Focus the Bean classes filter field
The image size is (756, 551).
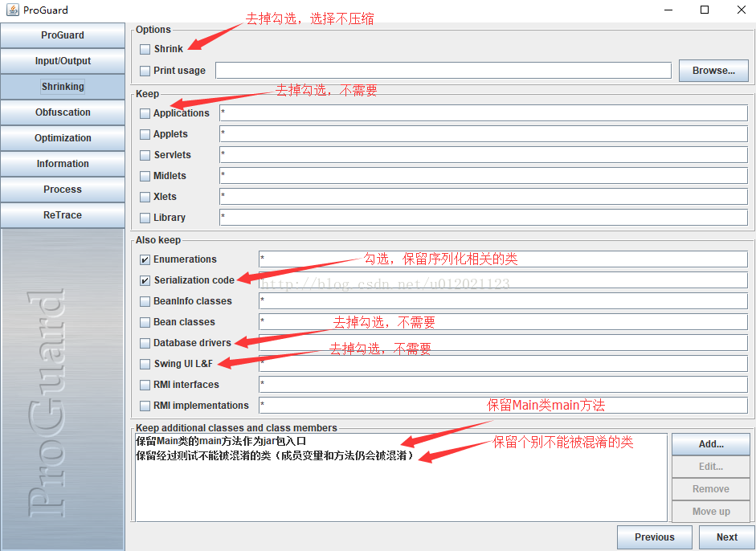pos(504,321)
